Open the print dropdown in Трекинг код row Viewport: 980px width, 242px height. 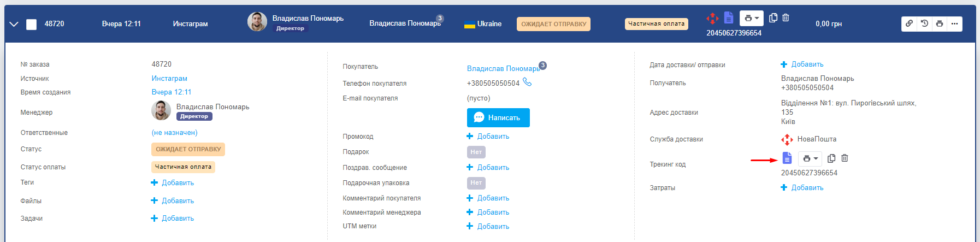(x=810, y=158)
